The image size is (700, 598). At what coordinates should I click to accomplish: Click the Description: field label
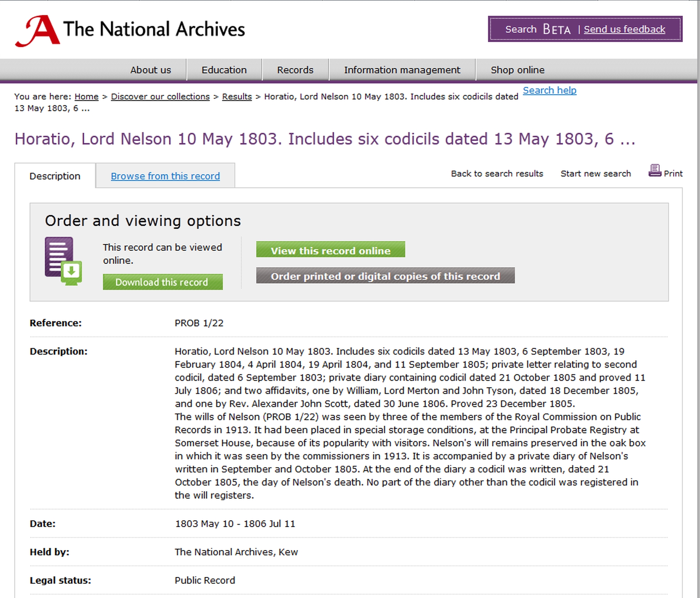pos(58,351)
